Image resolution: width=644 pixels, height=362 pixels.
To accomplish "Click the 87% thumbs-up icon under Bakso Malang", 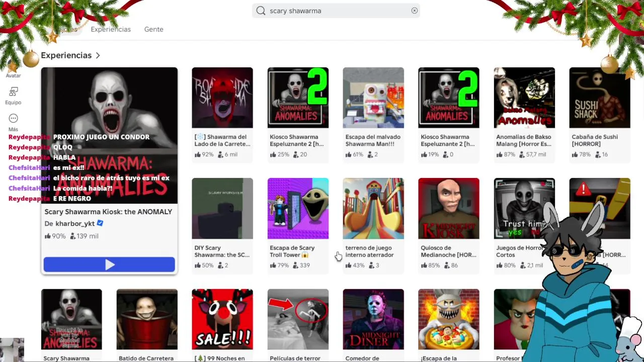I will pos(499,154).
